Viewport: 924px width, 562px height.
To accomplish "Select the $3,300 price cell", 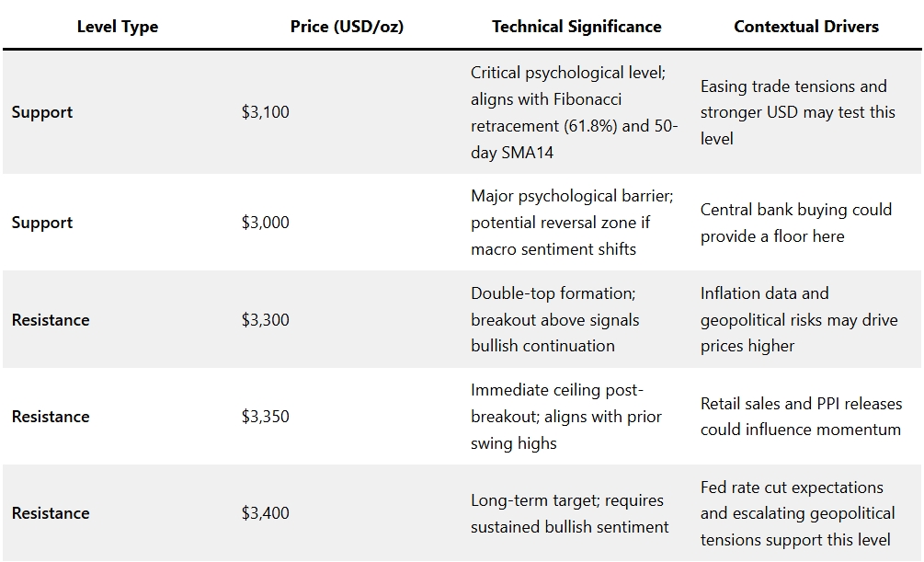I will (265, 320).
